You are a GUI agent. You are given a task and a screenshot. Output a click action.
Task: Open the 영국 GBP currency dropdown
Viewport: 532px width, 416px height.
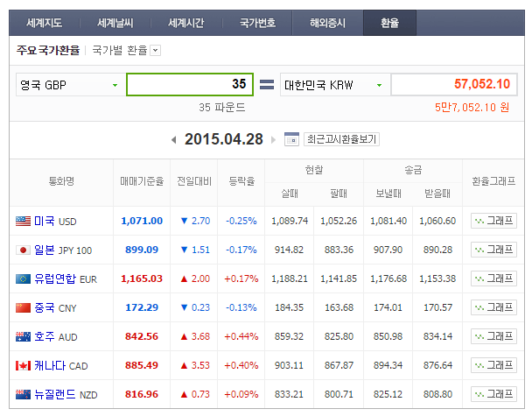pyautogui.click(x=115, y=85)
